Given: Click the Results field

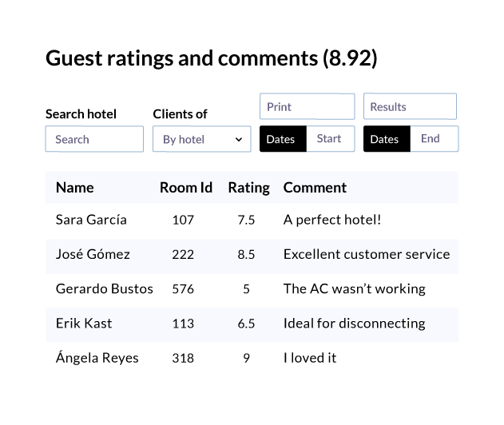Looking at the screenshot, I should (410, 106).
